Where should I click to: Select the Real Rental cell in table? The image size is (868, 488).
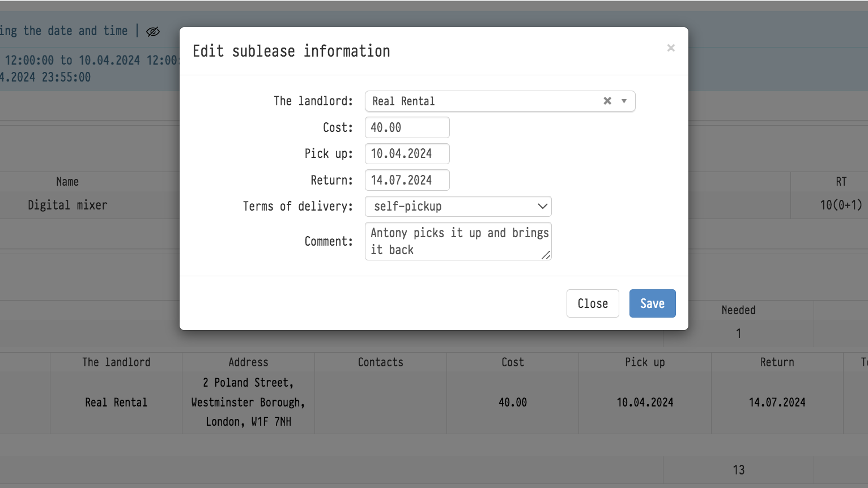(116, 403)
